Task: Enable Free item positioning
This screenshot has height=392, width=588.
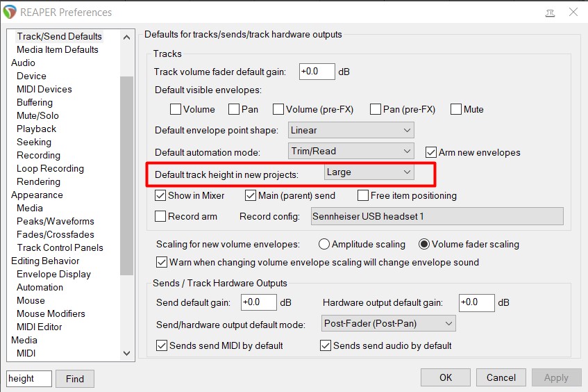Action: 363,195
